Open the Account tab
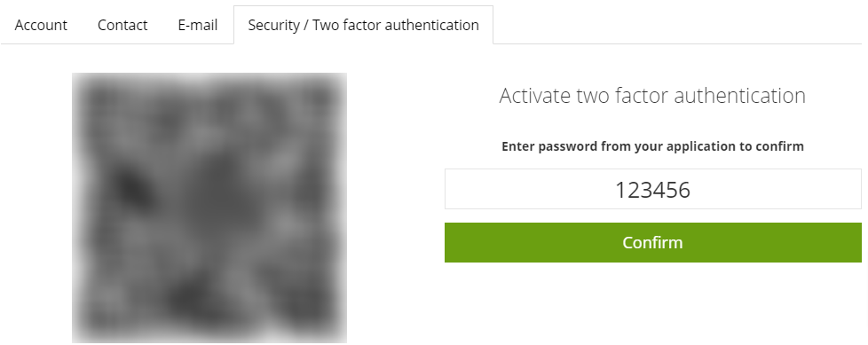 [41, 25]
